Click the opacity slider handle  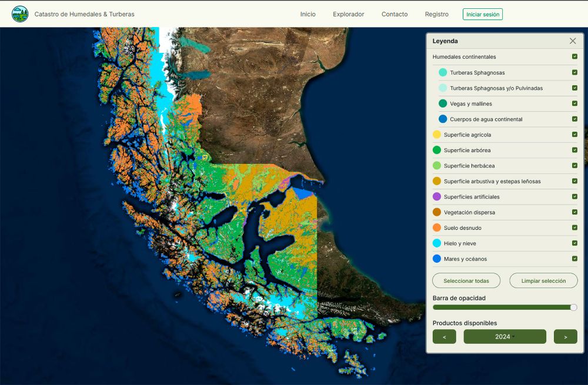(x=574, y=307)
